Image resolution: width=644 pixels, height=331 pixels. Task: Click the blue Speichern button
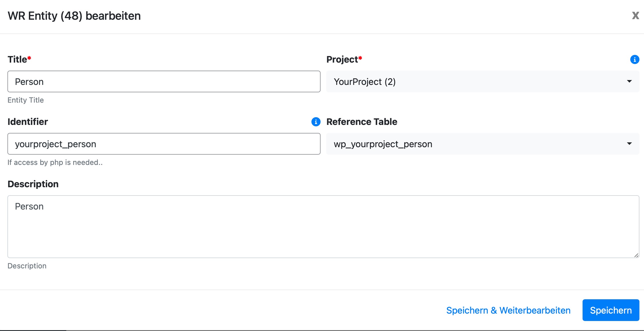611,310
